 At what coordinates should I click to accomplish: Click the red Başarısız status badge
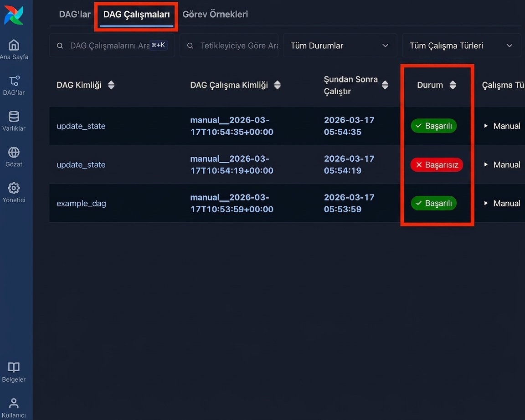(x=437, y=164)
